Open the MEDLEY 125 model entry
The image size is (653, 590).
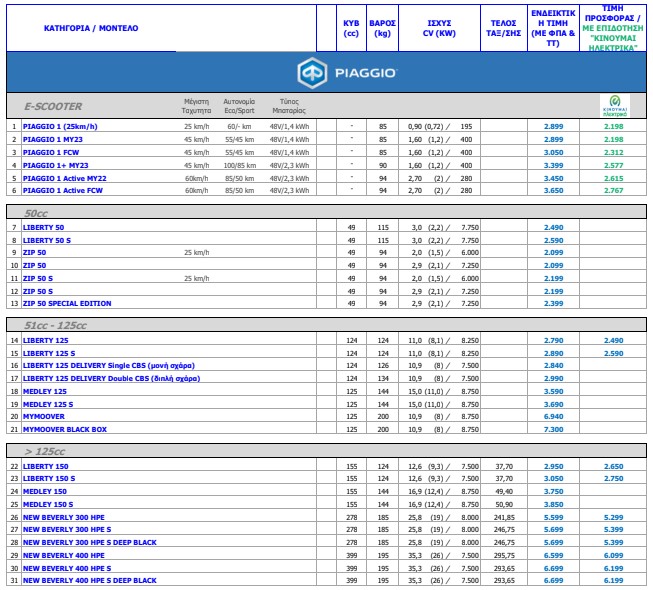tap(45, 391)
